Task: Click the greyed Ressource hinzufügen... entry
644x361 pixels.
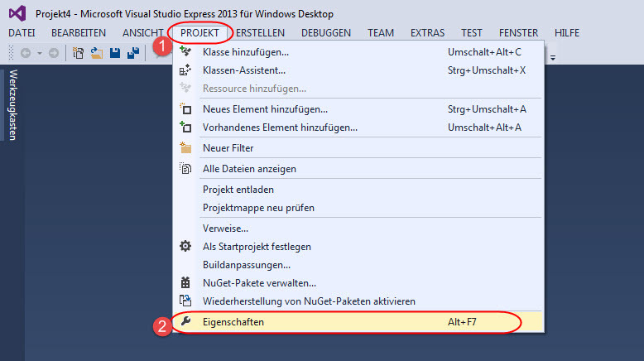Action: [x=360, y=89]
